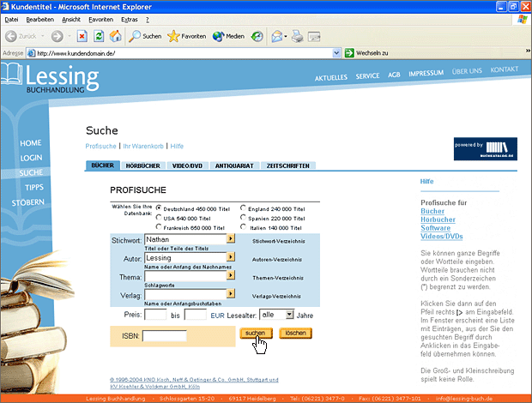This screenshot has height=403, width=532.
Task: Click the Forward arrow icon
Action: 57,36
